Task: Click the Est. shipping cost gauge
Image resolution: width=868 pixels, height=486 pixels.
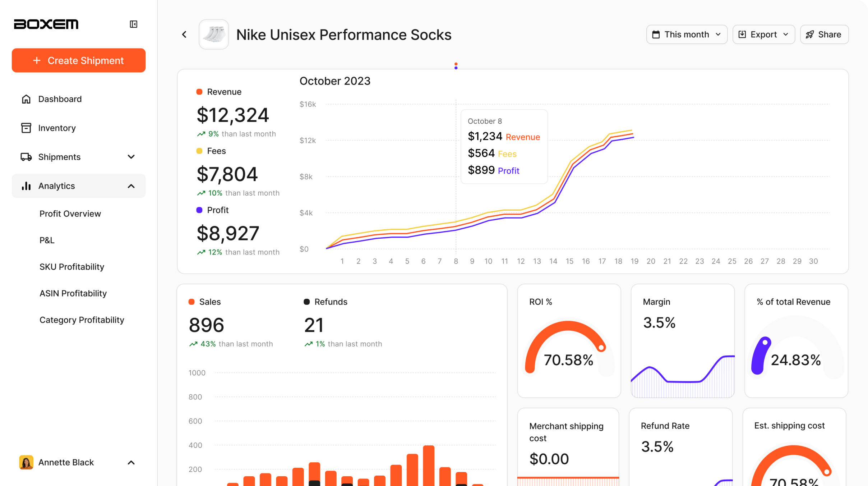Action: 794,466
